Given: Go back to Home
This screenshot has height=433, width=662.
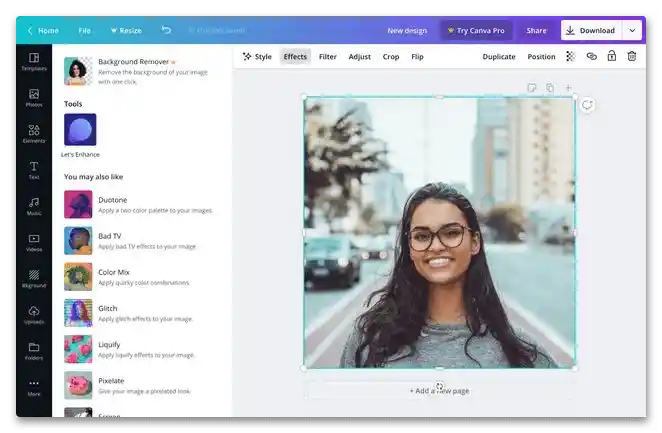Looking at the screenshot, I should pyautogui.click(x=43, y=30).
